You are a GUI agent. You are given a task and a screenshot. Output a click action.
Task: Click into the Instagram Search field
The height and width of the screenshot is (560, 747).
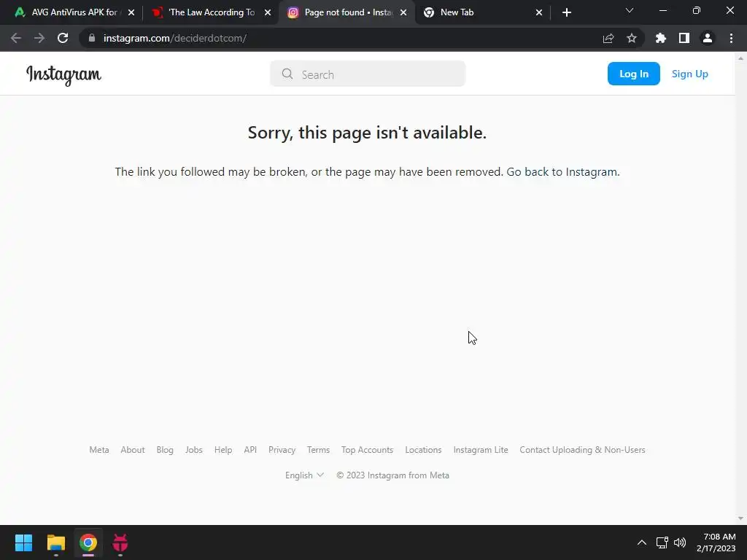click(x=368, y=74)
